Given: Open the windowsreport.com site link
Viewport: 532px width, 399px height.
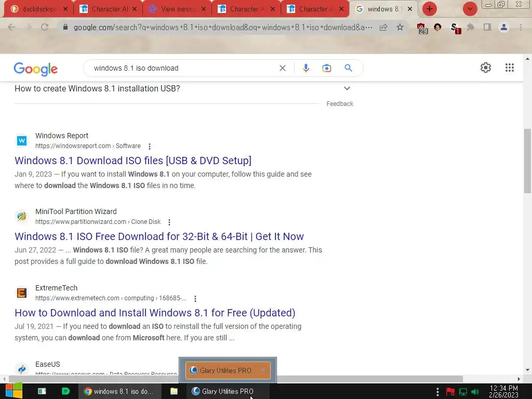Looking at the screenshot, I should [x=87, y=146].
